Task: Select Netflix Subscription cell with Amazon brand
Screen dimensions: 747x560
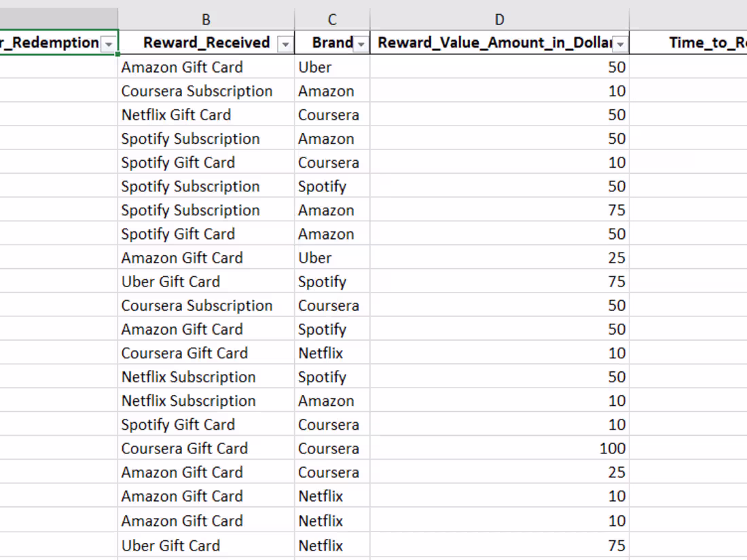Action: 188,400
